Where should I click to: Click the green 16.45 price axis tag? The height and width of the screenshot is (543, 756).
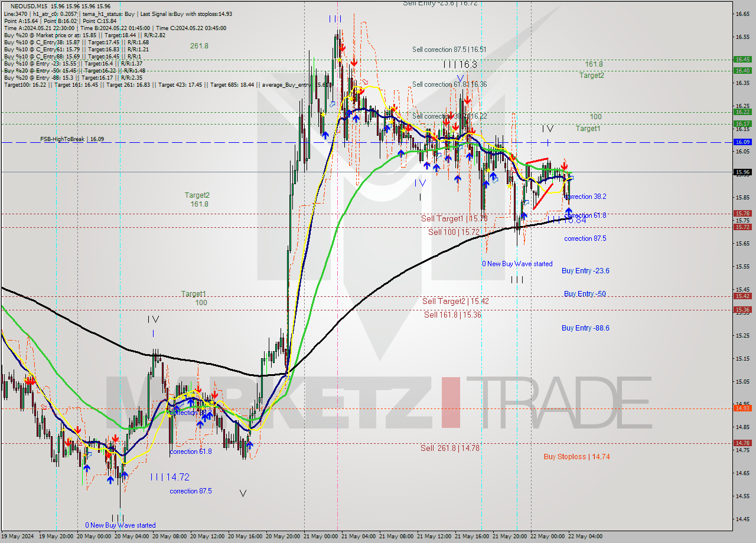coord(742,59)
